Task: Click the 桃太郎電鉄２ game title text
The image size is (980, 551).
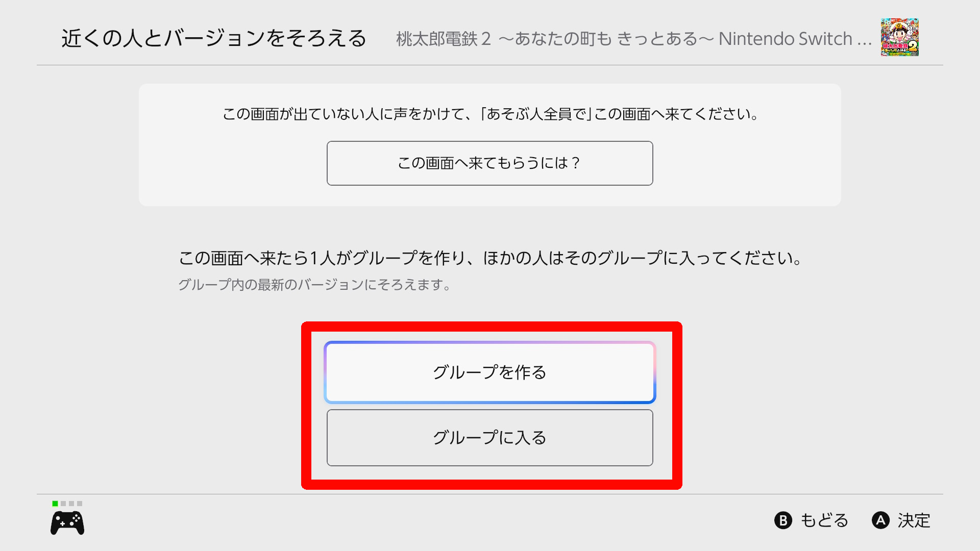Action: click(443, 39)
